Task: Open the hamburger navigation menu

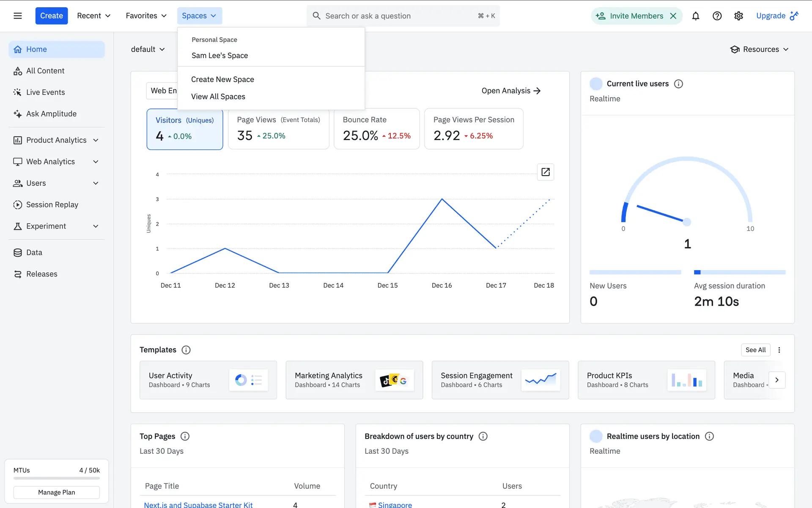Action: (17, 16)
